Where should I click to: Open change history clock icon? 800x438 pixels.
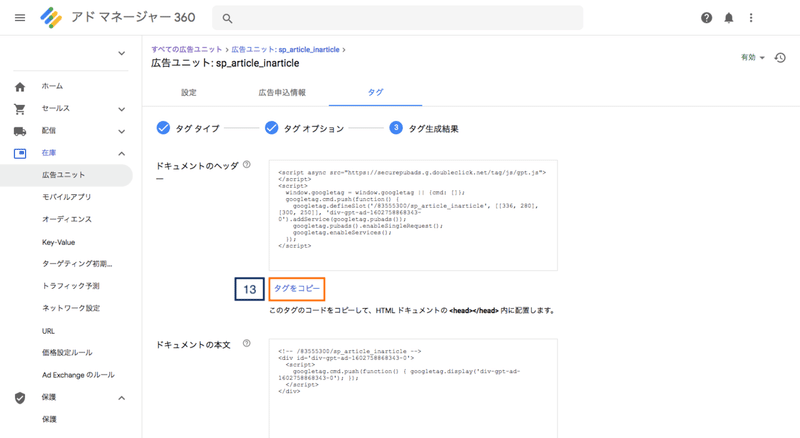tap(780, 58)
